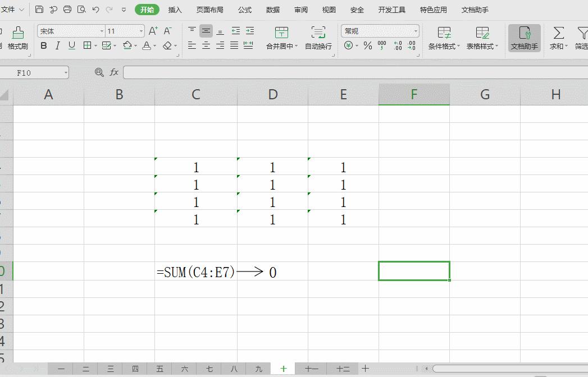Toggle Wrap Text (自动换行)
Screen dimensions: 588x377
(318, 38)
